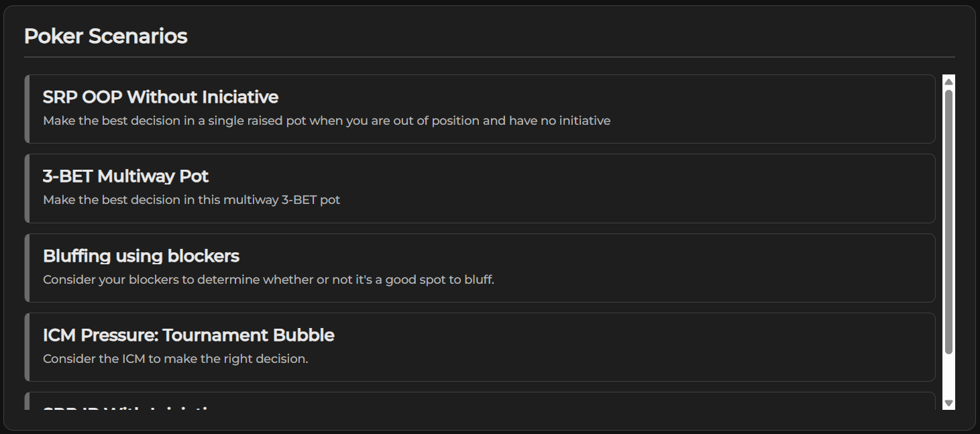Viewport: 980px width, 434px height.
Task: Click left accent bar of ICM Pressure card
Action: (27, 347)
